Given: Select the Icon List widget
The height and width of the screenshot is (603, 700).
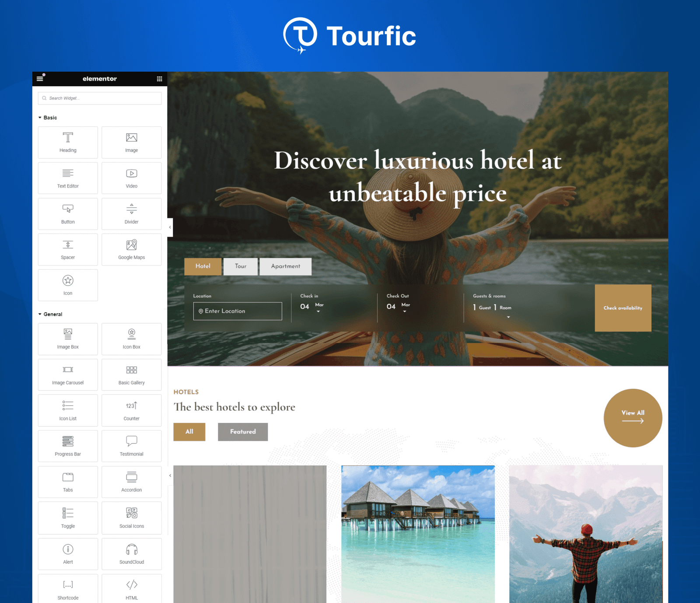Looking at the screenshot, I should pos(68,411).
